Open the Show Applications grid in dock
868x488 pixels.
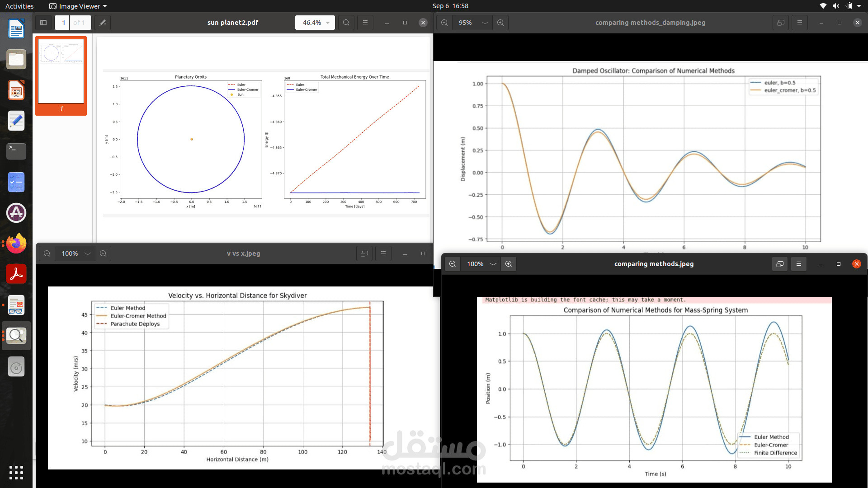[x=16, y=472]
